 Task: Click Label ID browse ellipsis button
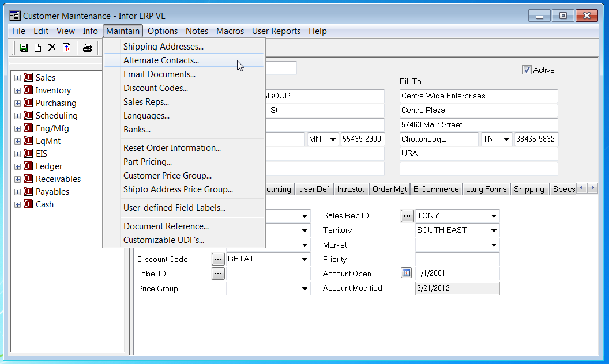click(218, 274)
